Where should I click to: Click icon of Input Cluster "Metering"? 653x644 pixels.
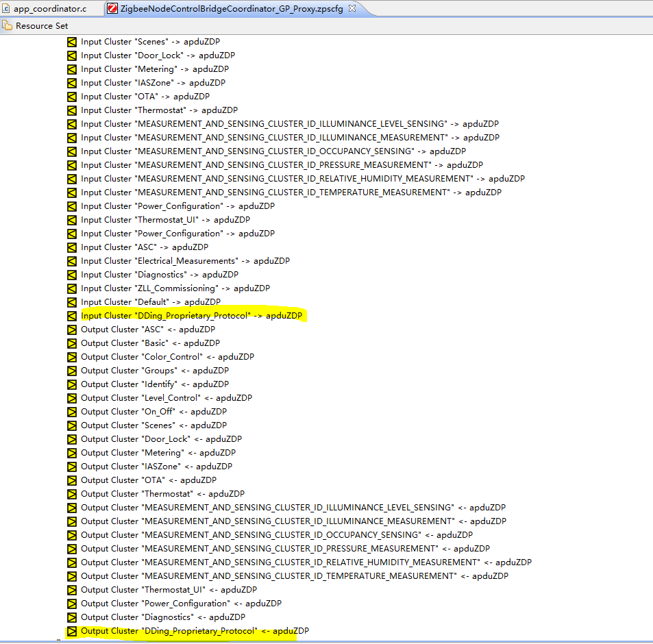point(72,69)
